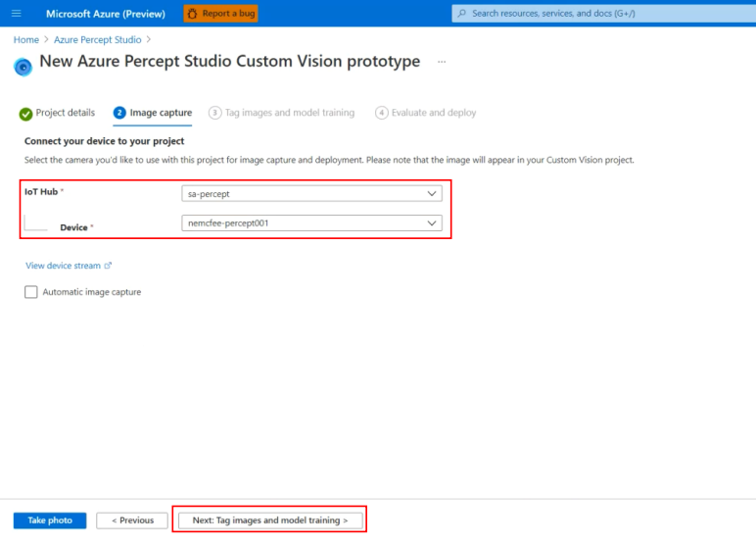The width and height of the screenshot is (756, 543).
Task: Focus the Search resources, services, and docs box
Action: [603, 14]
